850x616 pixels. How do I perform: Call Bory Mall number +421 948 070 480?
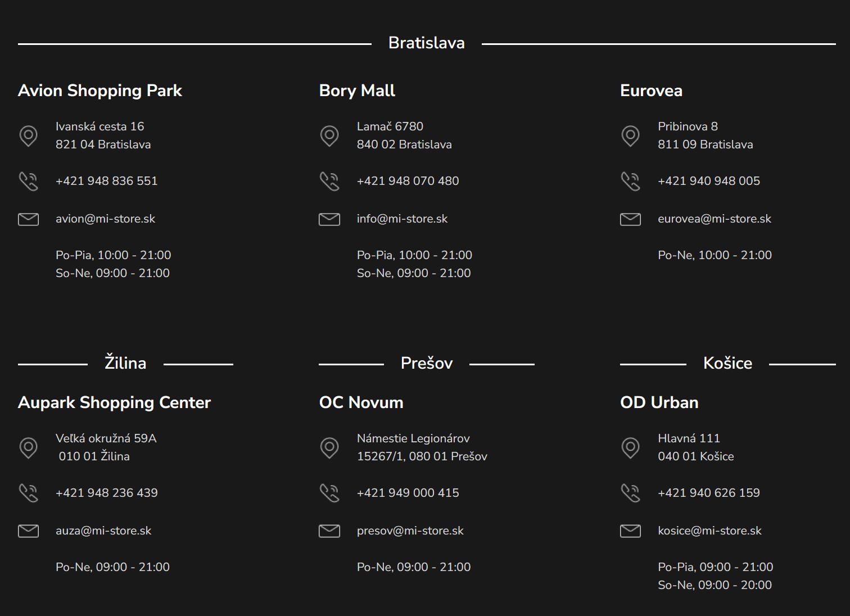click(x=408, y=181)
